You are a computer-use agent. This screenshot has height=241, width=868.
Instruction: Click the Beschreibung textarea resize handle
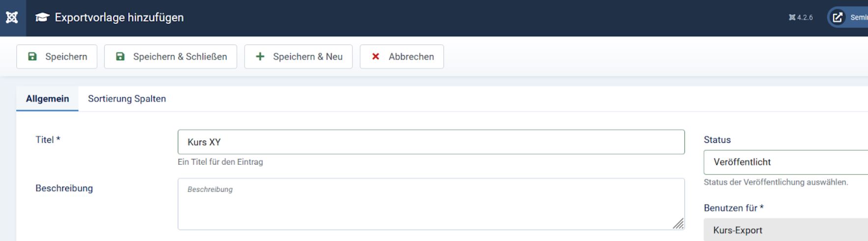[x=678, y=224]
